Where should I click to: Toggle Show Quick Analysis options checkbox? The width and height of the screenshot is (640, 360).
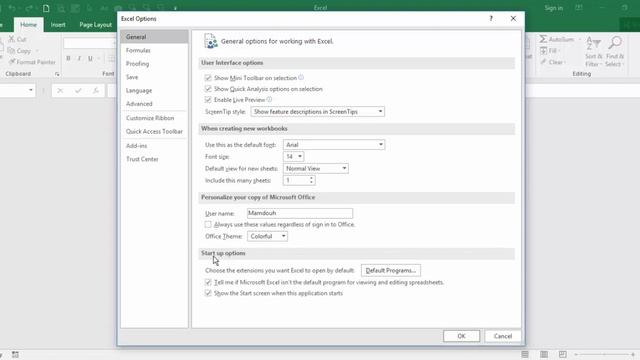click(208, 89)
